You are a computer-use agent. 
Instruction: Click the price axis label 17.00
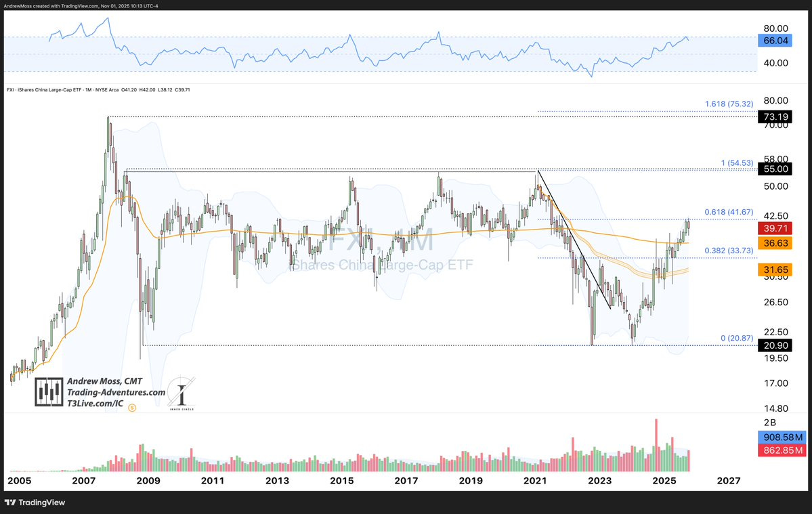[775, 383]
